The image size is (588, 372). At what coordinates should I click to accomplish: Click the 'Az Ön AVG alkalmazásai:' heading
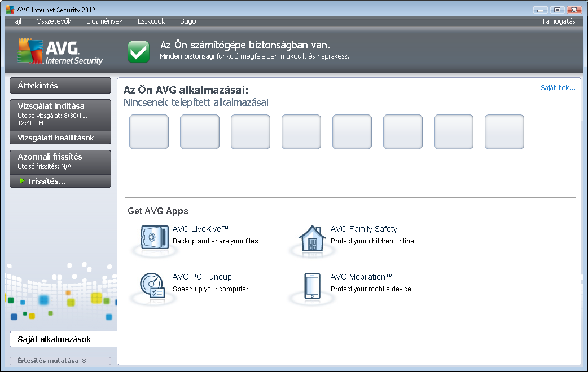pos(186,90)
